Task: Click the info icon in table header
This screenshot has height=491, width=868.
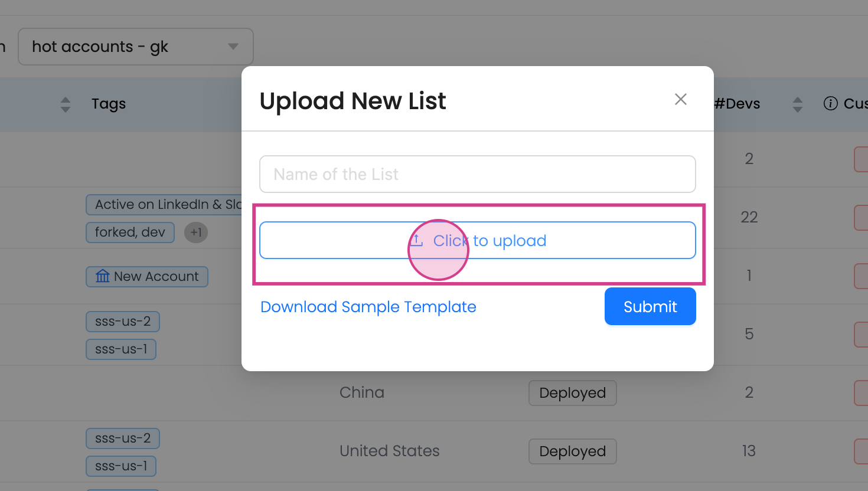Action: [830, 104]
